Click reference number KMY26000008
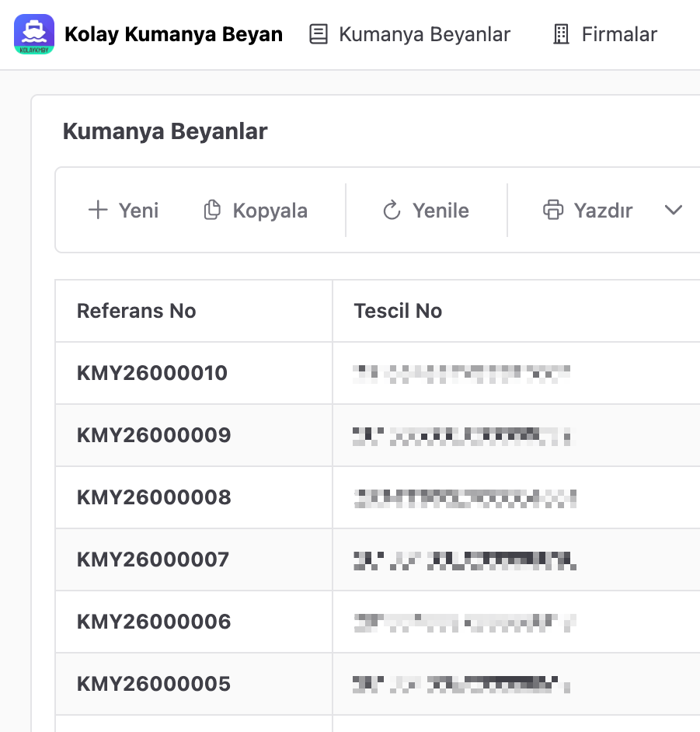Viewport: 700px width, 732px height. (154, 497)
